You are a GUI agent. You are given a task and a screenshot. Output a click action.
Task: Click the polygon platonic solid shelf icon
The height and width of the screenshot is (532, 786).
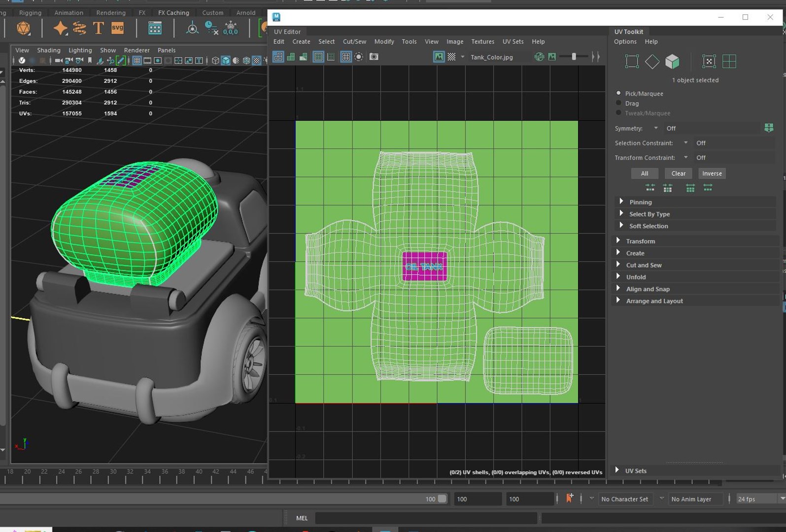pyautogui.click(x=23, y=29)
